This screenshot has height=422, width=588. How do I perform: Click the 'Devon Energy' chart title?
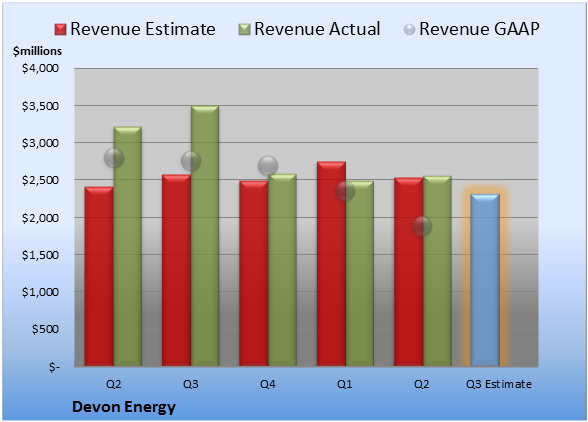(124, 407)
